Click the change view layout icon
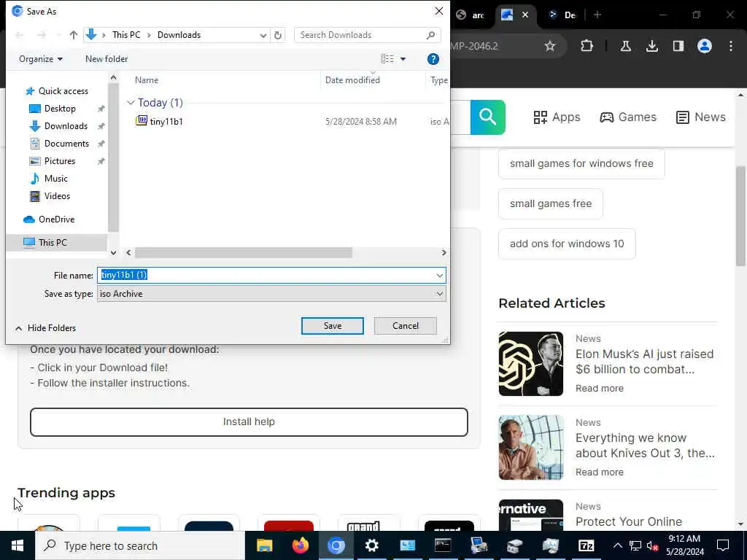This screenshot has height=560, width=747. pyautogui.click(x=387, y=58)
